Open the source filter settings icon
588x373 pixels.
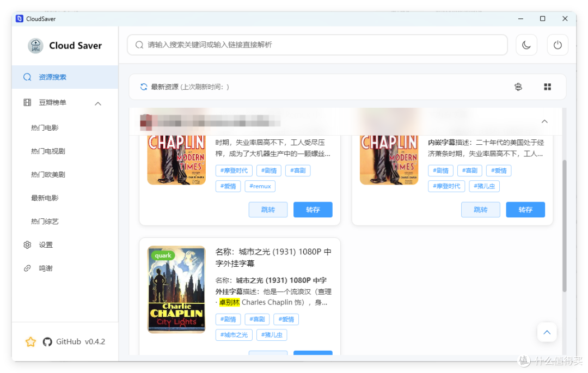(518, 87)
